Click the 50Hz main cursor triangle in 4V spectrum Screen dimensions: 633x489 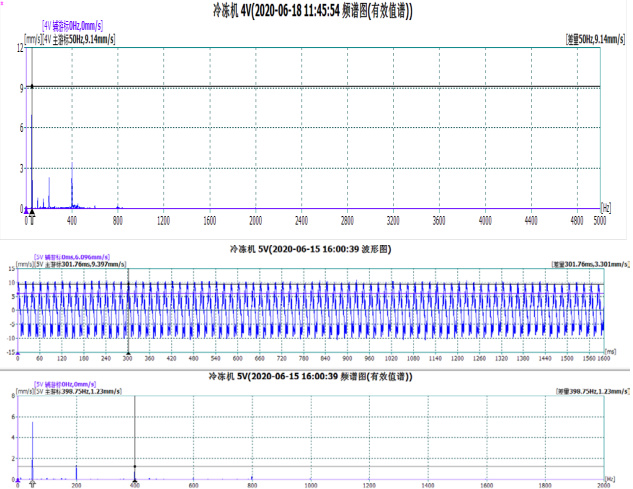coord(32,212)
